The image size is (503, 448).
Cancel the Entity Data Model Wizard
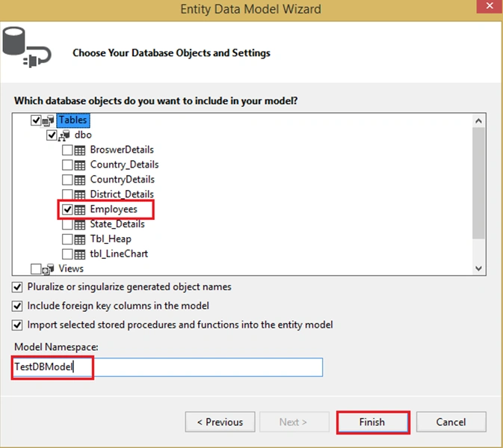click(451, 422)
